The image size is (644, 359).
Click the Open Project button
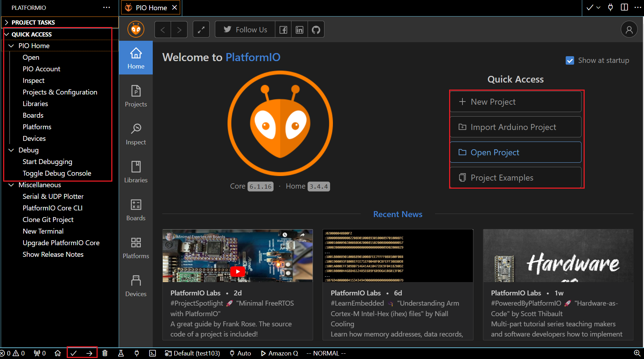(x=515, y=152)
